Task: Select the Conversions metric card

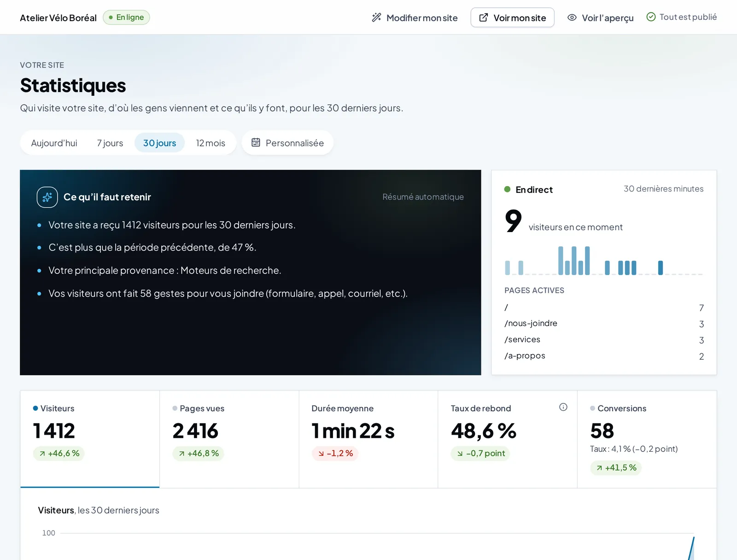Action: click(647, 439)
